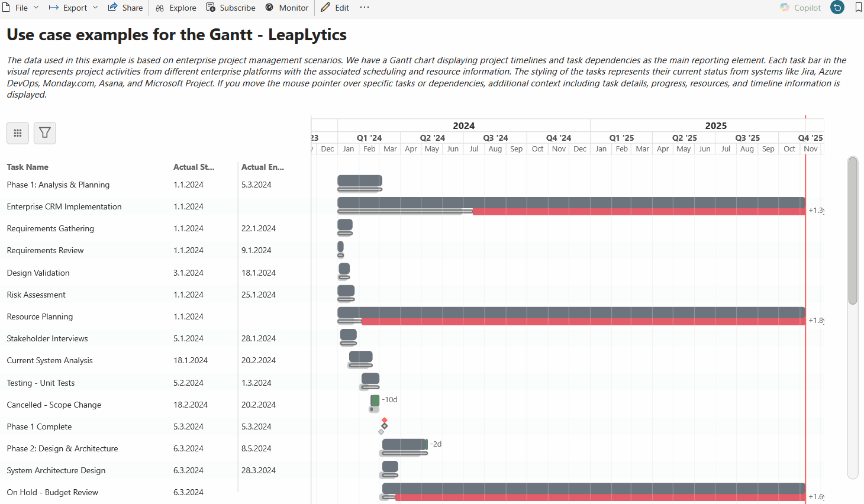This screenshot has height=504, width=864.
Task: Open the Explore menu item
Action: [176, 8]
